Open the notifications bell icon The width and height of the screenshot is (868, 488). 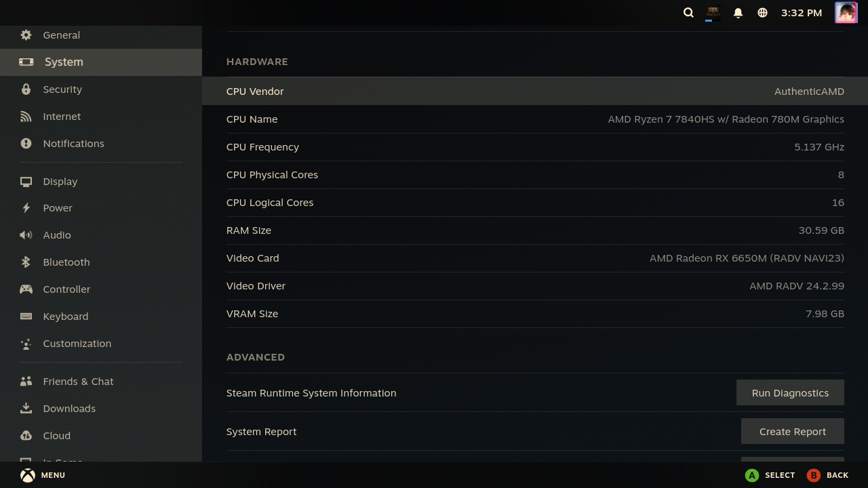(x=738, y=12)
